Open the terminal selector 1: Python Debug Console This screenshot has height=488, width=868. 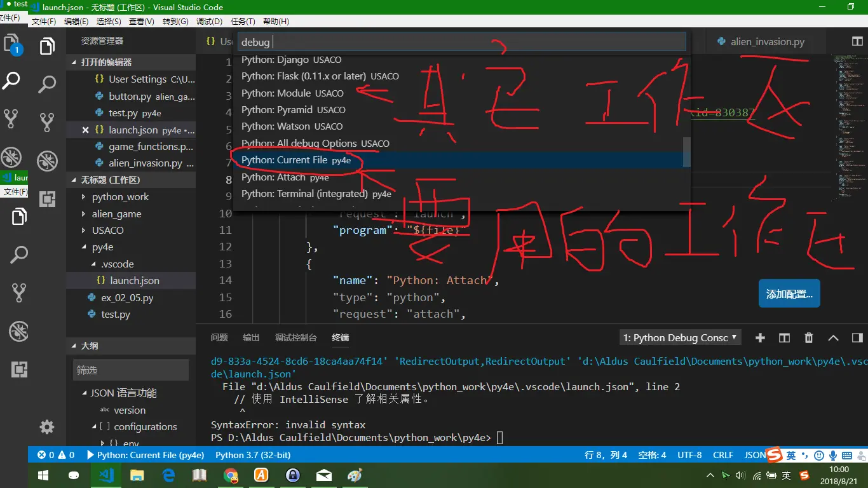681,338
